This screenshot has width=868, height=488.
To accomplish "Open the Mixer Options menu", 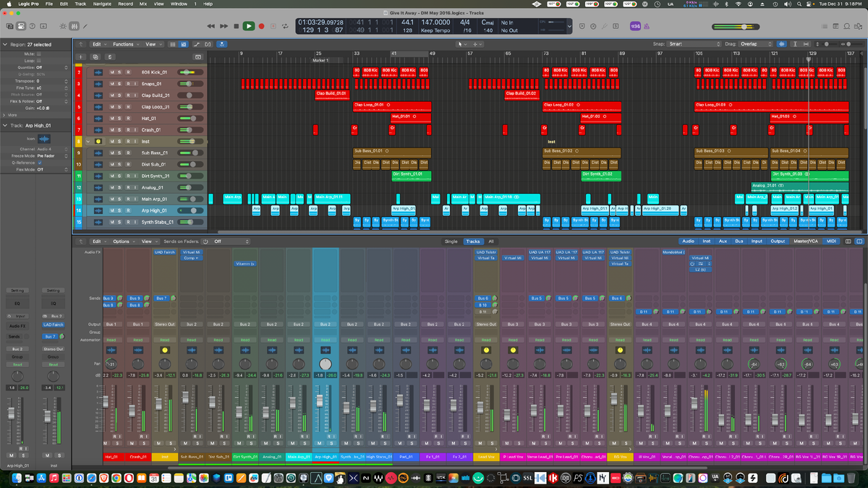I will (x=123, y=241).
